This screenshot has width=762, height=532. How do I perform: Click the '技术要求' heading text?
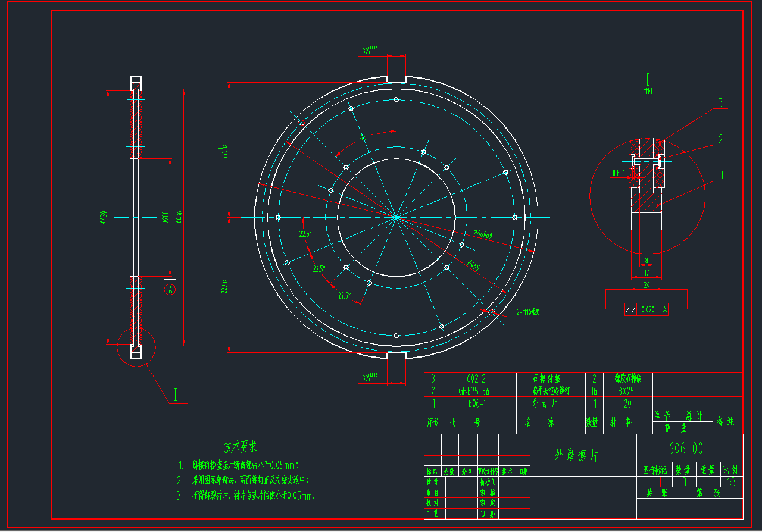[x=240, y=446]
